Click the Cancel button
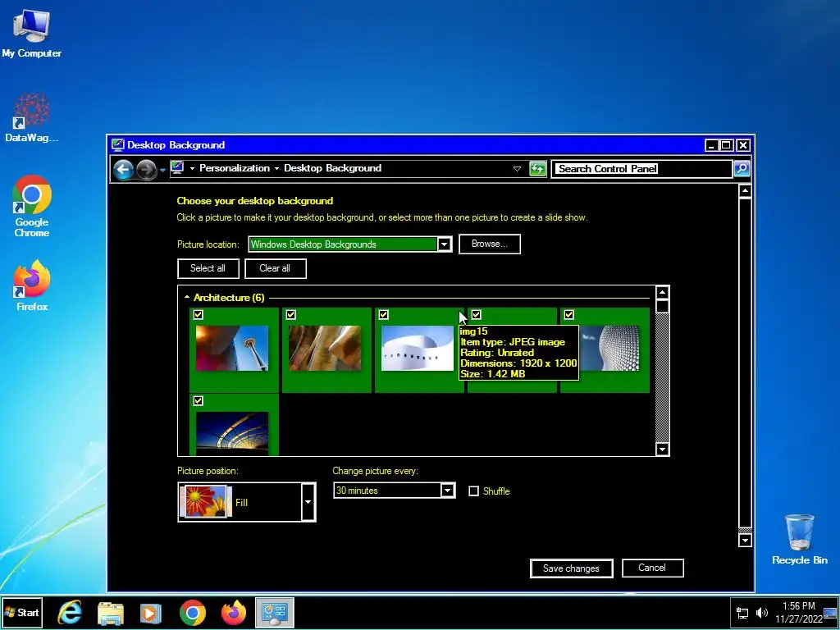840x630 pixels. 652,568
